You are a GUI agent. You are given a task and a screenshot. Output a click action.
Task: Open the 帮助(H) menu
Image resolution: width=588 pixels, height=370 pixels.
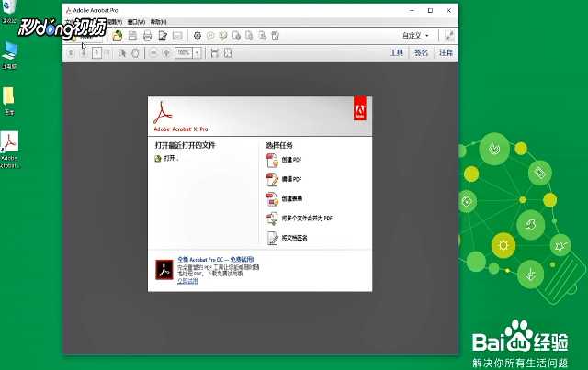click(159, 22)
